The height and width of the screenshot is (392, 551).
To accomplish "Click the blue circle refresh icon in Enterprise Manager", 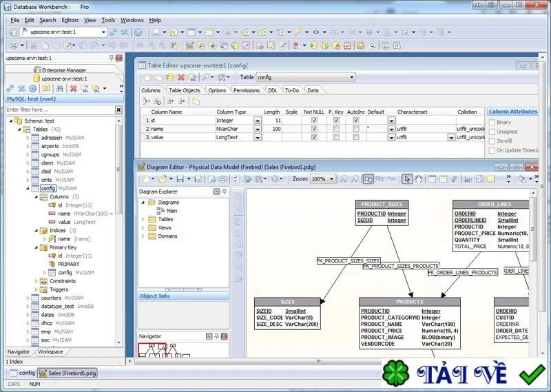I will coord(32,89).
